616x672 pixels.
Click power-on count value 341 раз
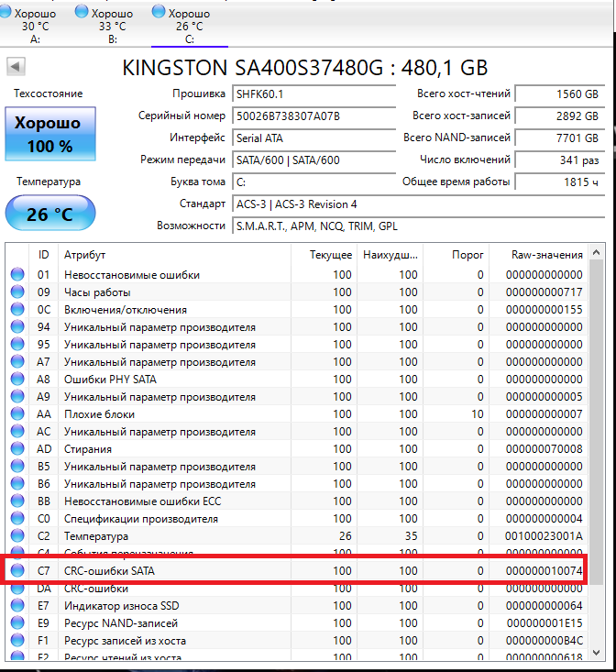coord(560,160)
